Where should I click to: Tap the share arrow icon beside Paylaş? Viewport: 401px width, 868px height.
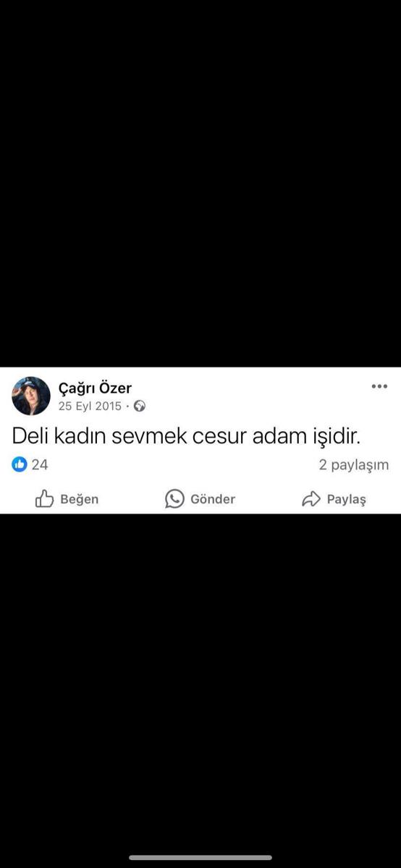coord(311,499)
